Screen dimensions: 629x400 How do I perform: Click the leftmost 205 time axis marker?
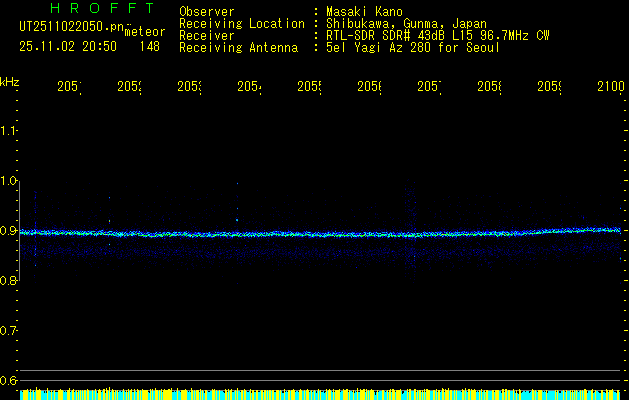pyautogui.click(x=68, y=88)
